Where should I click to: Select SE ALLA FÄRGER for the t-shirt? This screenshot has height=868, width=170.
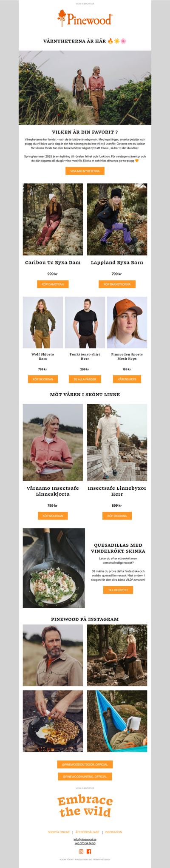click(85, 379)
